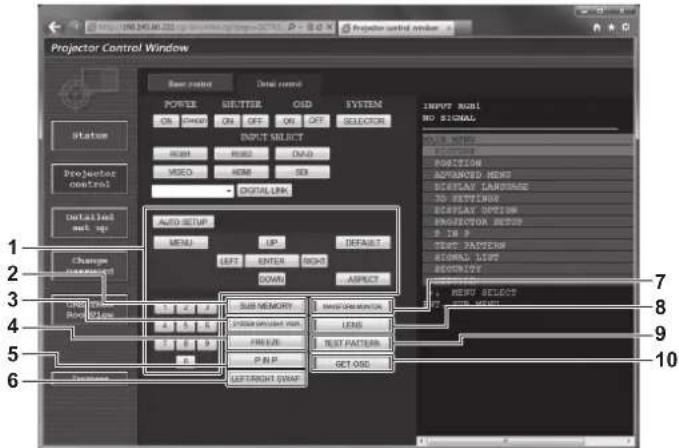The height and width of the screenshot is (448, 679).
Task: Click the DIGITAL LINK button
Action: (x=264, y=190)
